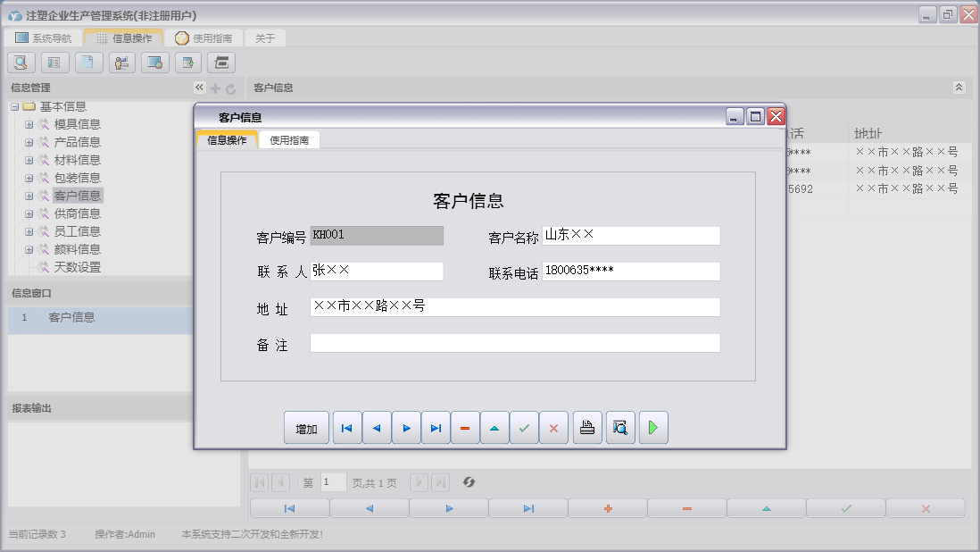Click the 增加 button
Image resolution: width=980 pixels, height=552 pixels.
(x=306, y=429)
